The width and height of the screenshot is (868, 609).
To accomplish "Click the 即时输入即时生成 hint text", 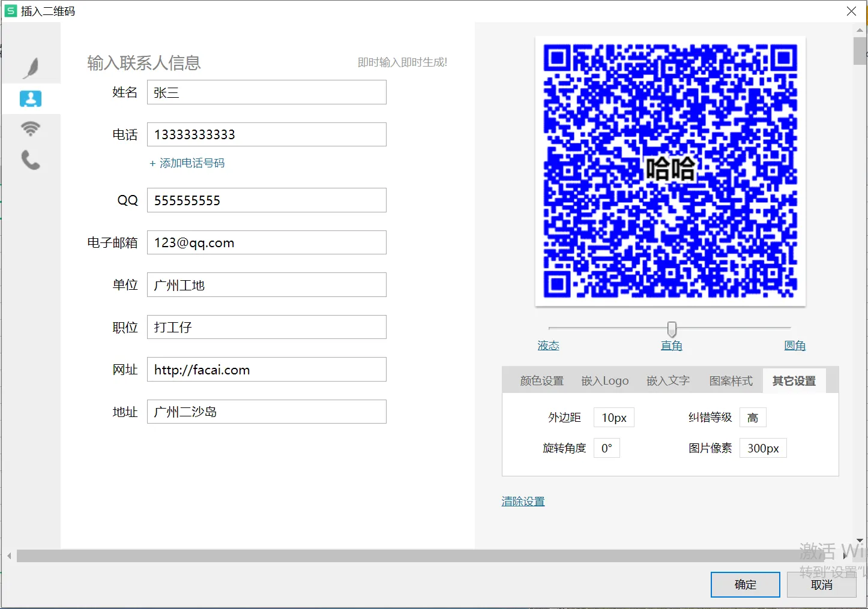I will coord(402,62).
